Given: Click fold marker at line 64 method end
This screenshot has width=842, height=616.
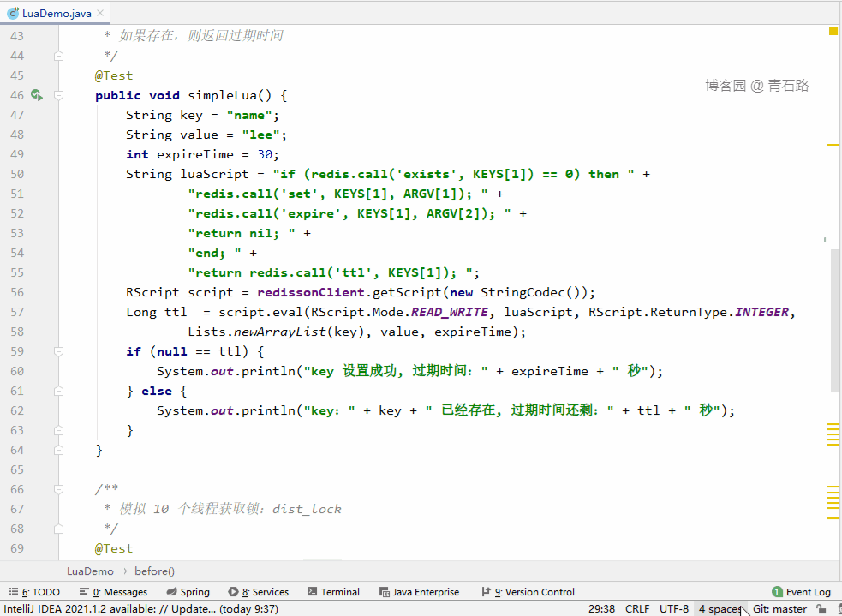Looking at the screenshot, I should pos(58,450).
